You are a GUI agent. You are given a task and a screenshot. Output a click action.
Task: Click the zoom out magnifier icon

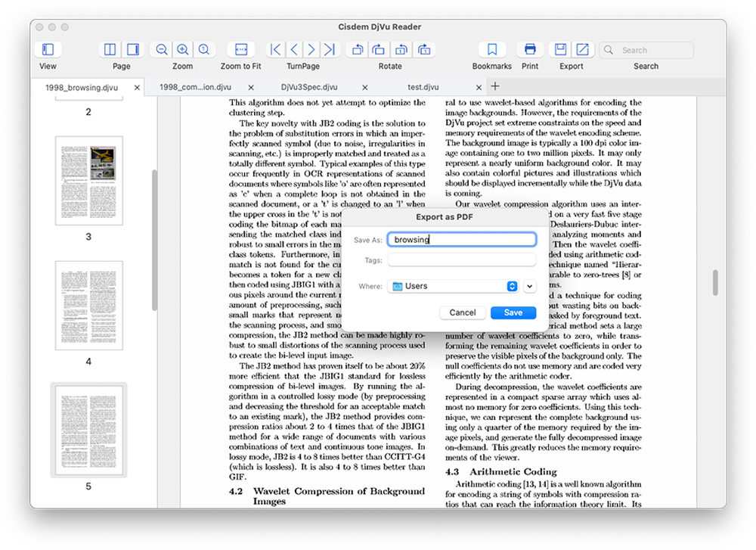pyautogui.click(x=162, y=49)
